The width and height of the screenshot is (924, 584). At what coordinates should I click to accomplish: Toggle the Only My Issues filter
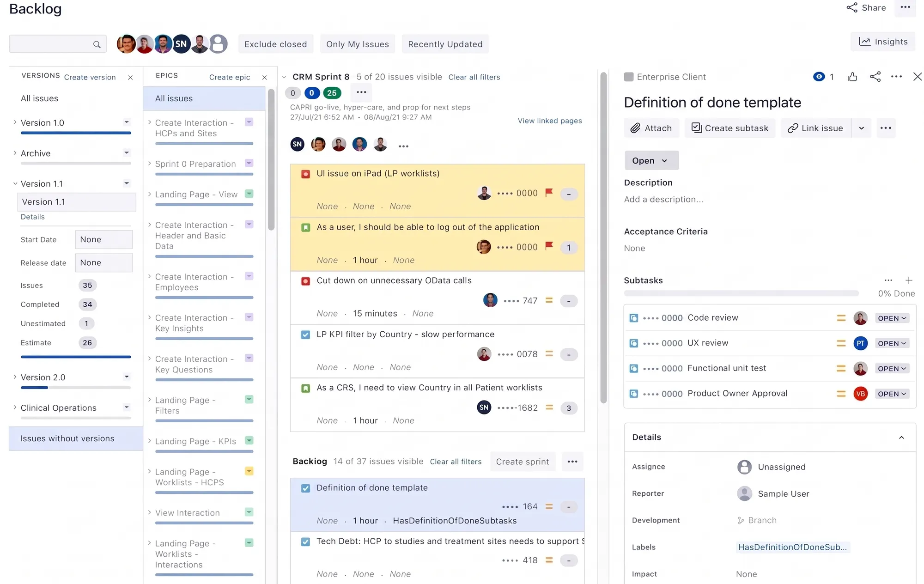(358, 44)
